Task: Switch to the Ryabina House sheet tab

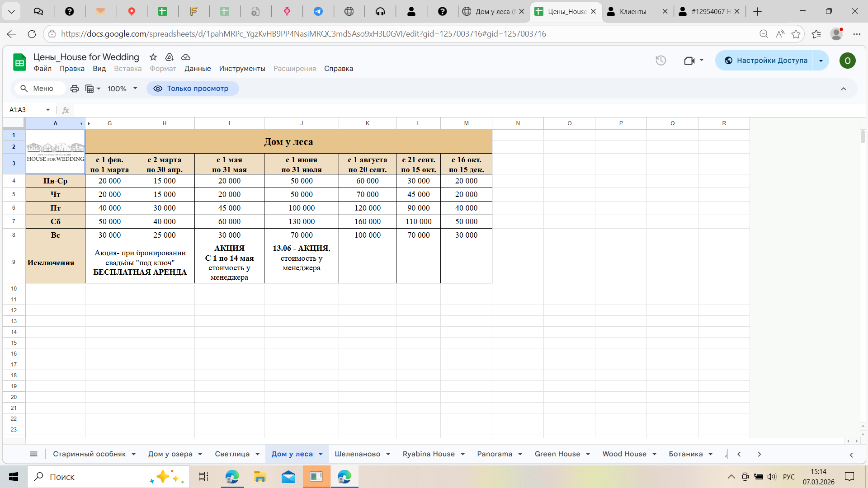Action: tap(428, 454)
